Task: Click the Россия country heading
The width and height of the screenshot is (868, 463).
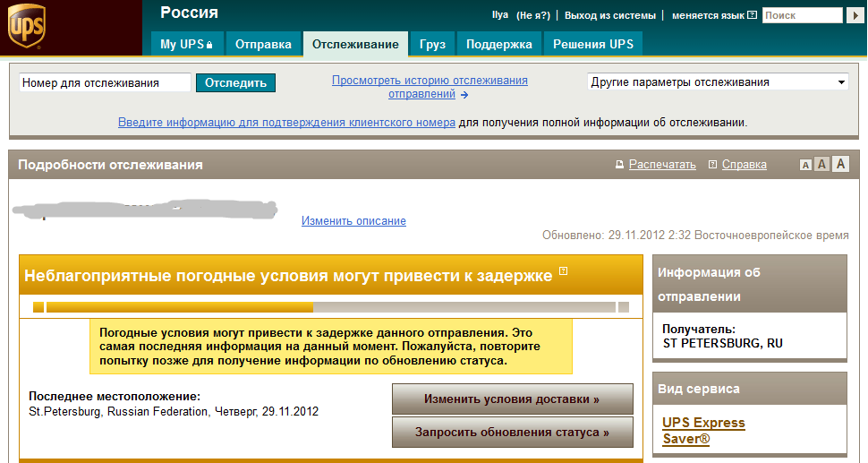Action: coord(190,13)
